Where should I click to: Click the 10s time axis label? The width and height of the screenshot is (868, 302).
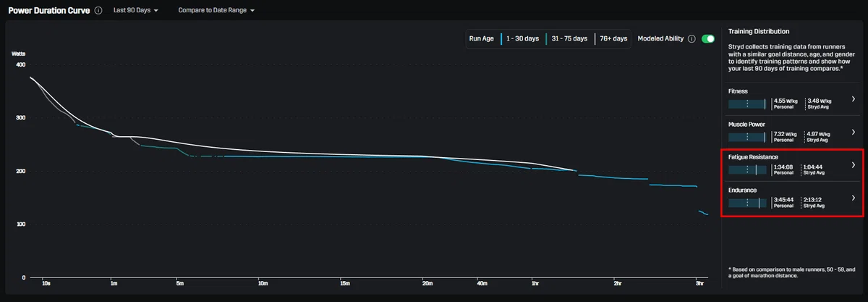[x=46, y=283]
